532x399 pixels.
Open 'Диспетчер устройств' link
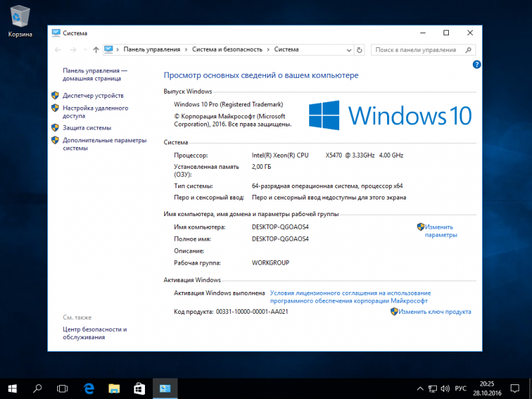coord(93,96)
